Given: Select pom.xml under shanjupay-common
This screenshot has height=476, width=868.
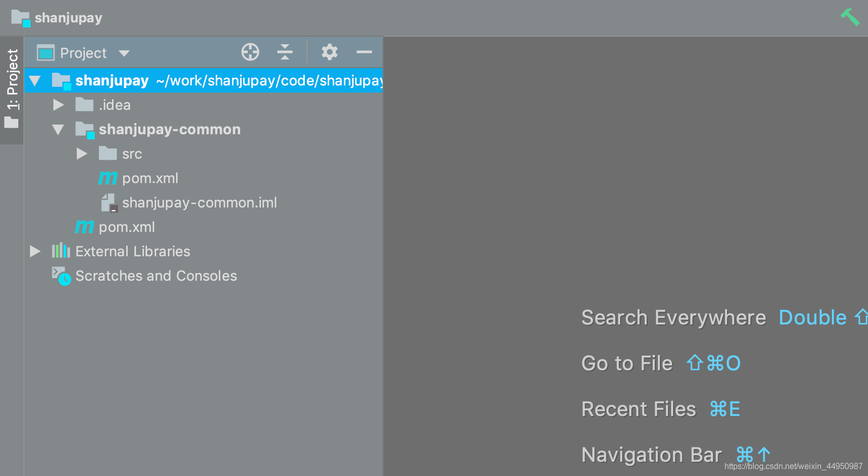Looking at the screenshot, I should pyautogui.click(x=204, y=178).
